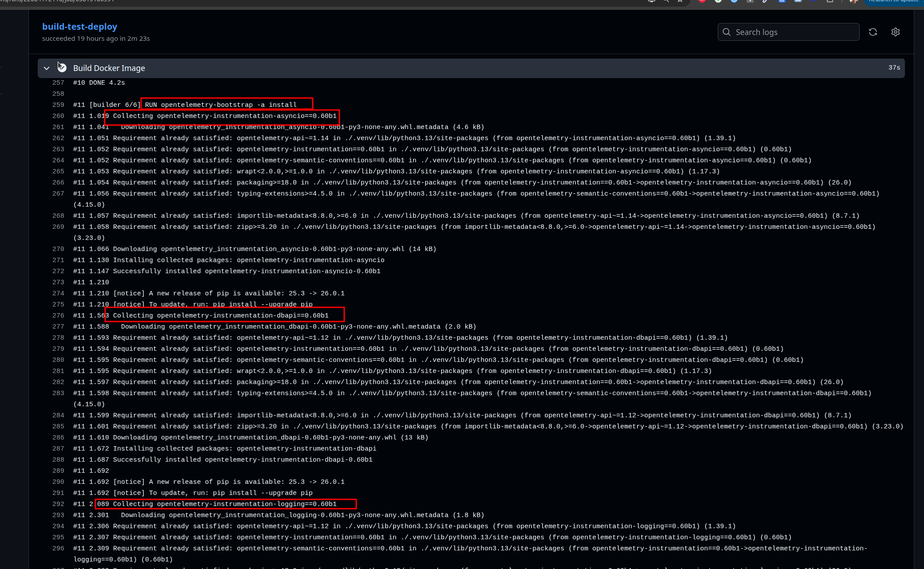This screenshot has height=569, width=924.
Task: Collapse the Build Docker Image step
Action: [47, 68]
